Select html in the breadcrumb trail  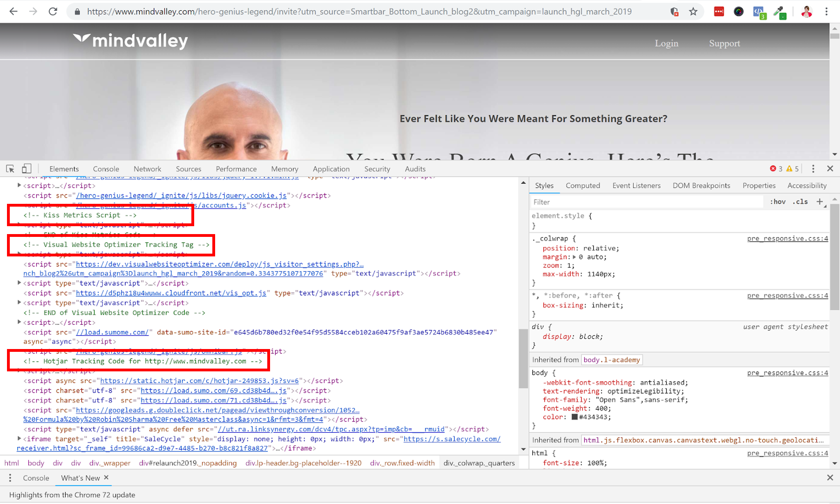[x=12, y=463]
